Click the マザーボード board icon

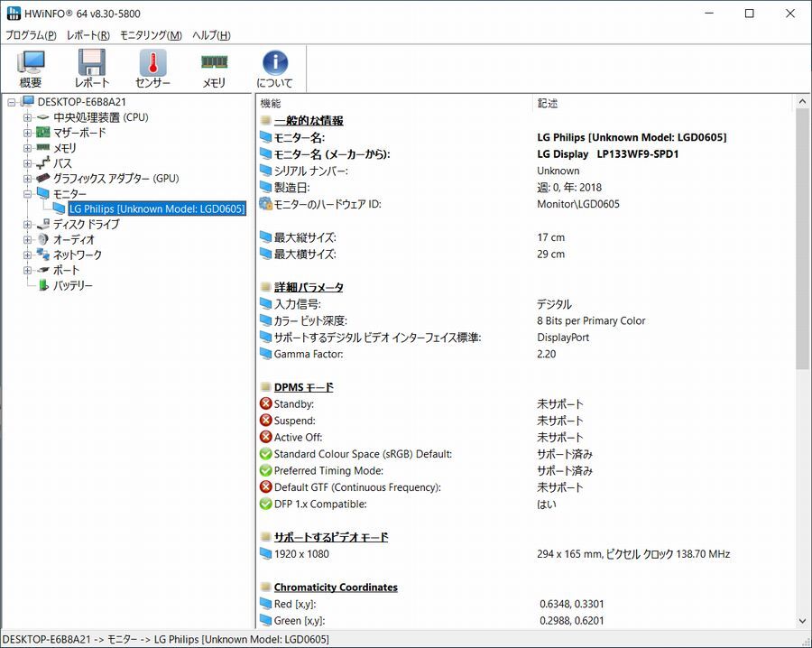click(x=43, y=133)
